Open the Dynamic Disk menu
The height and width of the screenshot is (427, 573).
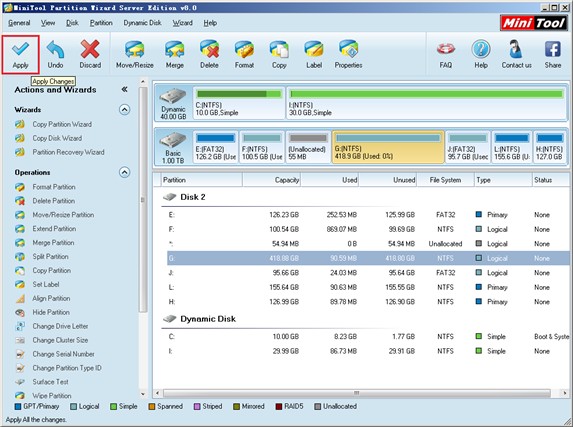[142, 23]
